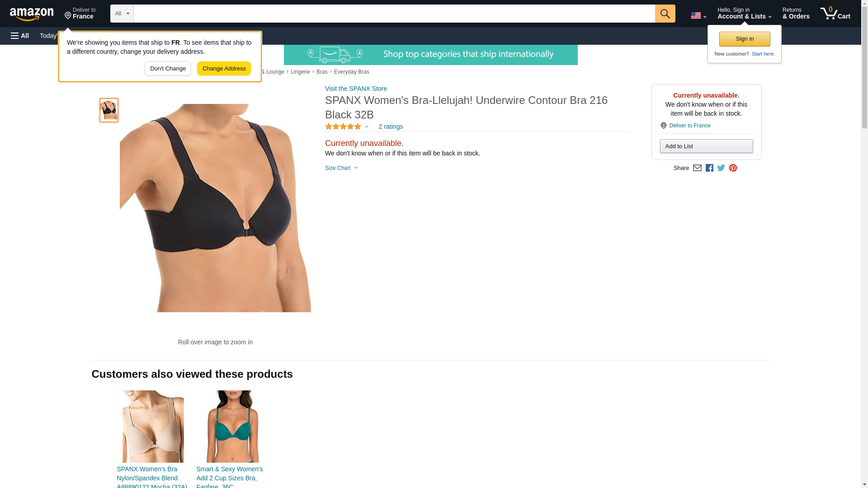Open the star rating breakdown popover
The image size is (868, 488).
click(x=347, y=127)
